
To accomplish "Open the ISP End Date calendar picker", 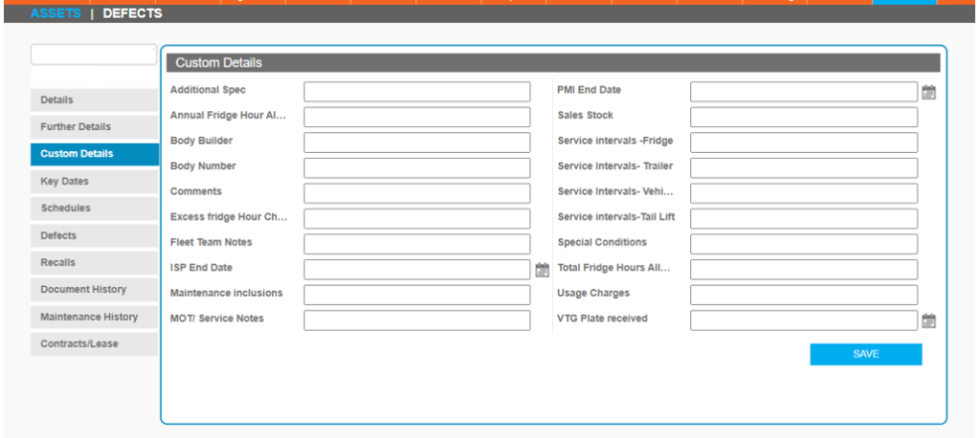I will [542, 270].
